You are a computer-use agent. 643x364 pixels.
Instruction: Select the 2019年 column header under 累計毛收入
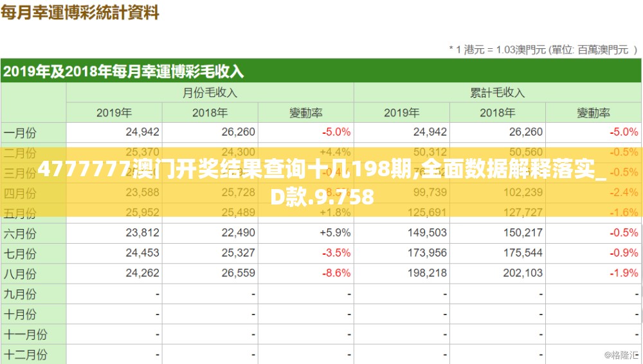(x=401, y=113)
